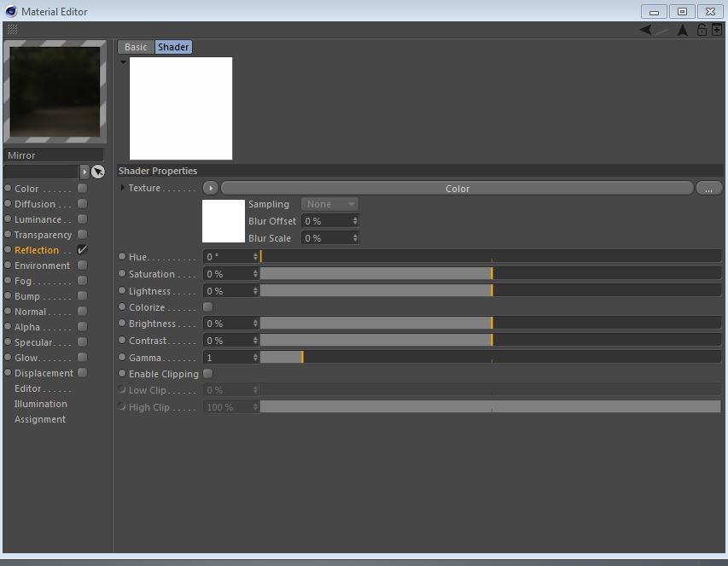
Task: Enable the Transparency channel checkbox
Action: pos(83,234)
